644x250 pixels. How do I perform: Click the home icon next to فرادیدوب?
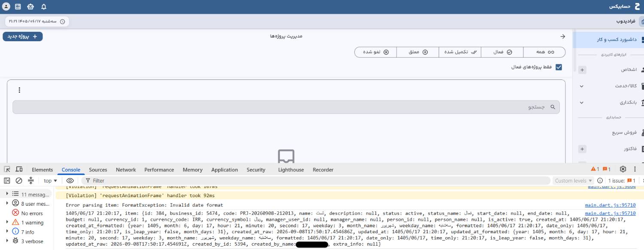[x=641, y=21]
